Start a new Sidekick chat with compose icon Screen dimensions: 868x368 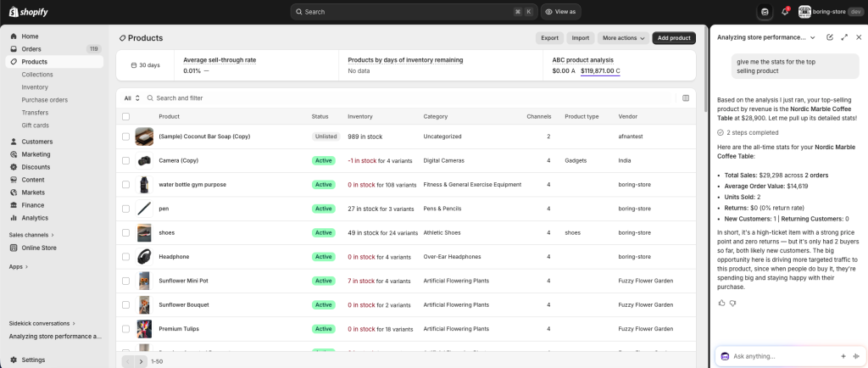pos(830,37)
